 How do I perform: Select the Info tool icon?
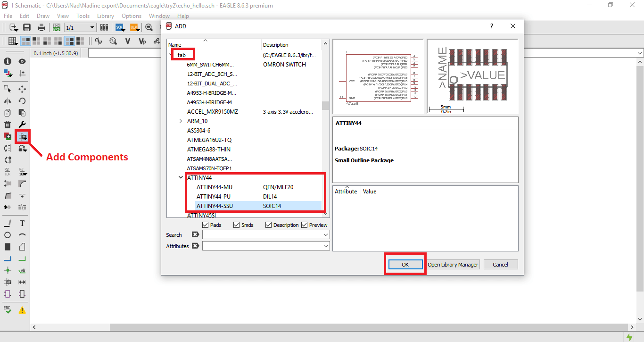click(x=8, y=61)
